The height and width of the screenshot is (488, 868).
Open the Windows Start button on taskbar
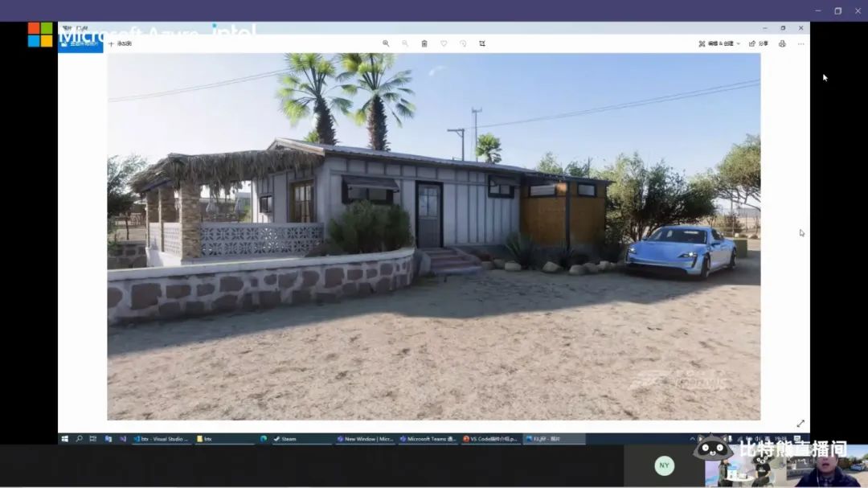(65, 439)
